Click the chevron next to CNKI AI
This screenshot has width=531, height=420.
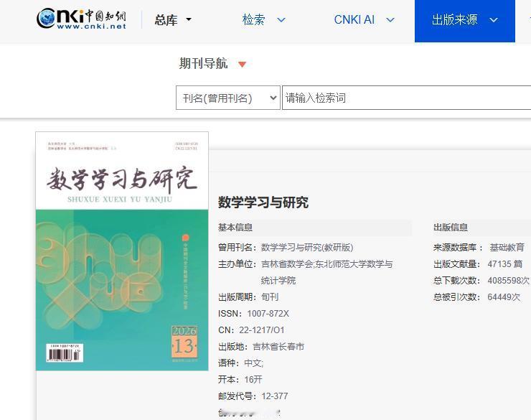pos(390,20)
